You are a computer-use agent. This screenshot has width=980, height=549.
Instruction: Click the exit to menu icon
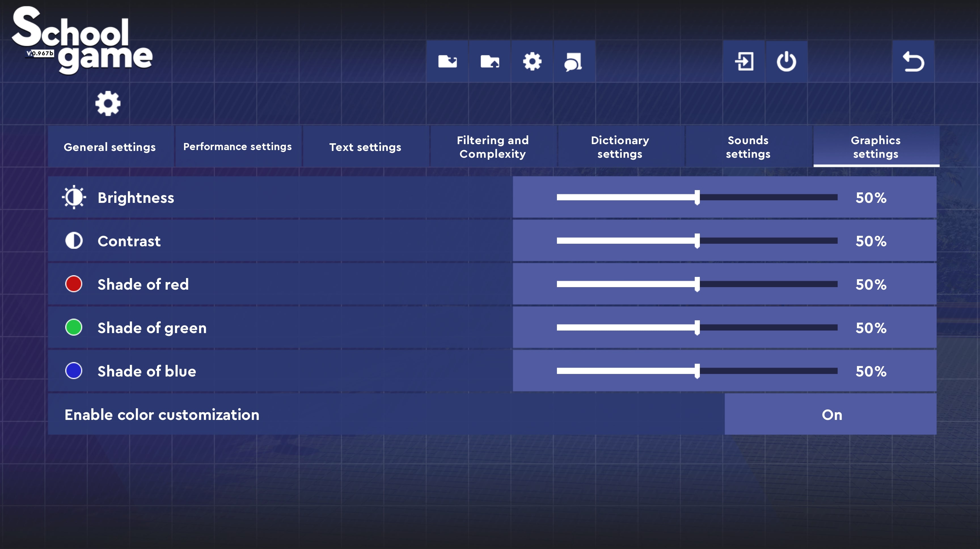tap(744, 61)
